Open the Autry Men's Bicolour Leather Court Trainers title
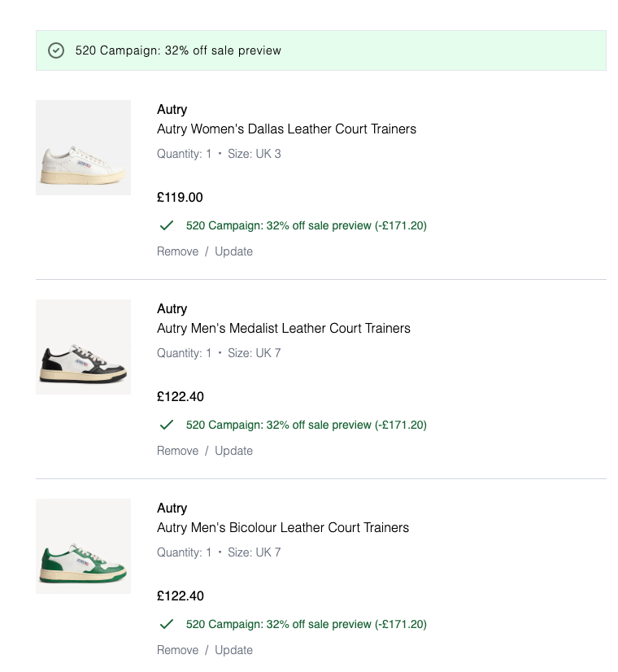The image size is (618, 672). pyautogui.click(x=283, y=528)
